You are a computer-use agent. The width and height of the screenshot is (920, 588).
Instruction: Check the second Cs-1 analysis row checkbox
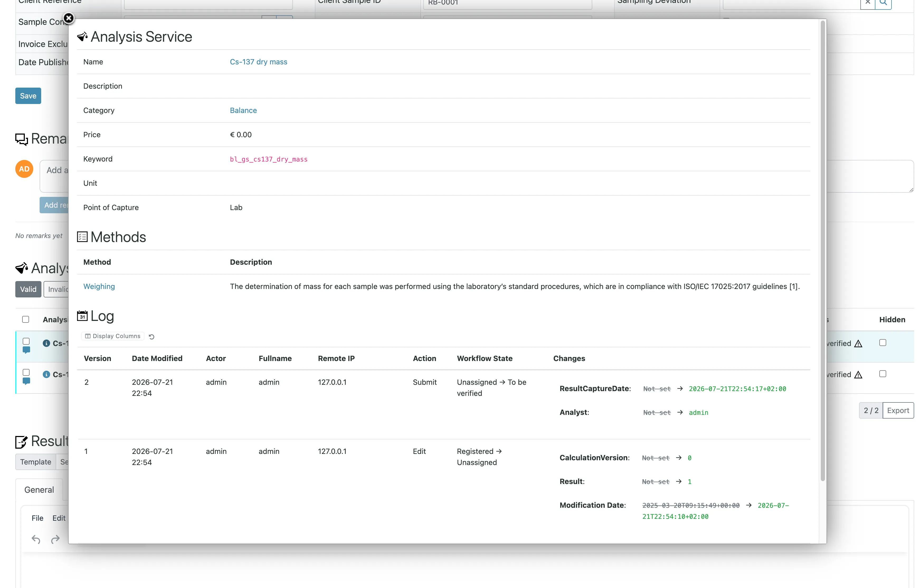coord(26,372)
